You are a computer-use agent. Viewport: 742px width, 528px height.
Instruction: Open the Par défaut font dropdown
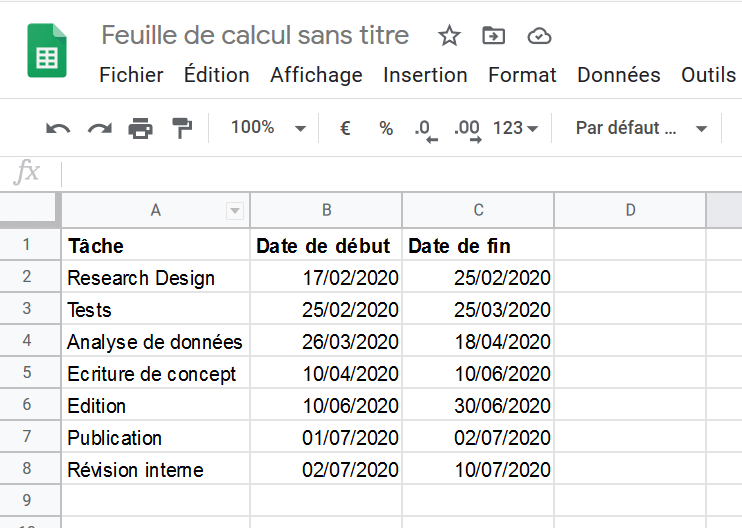coord(641,128)
